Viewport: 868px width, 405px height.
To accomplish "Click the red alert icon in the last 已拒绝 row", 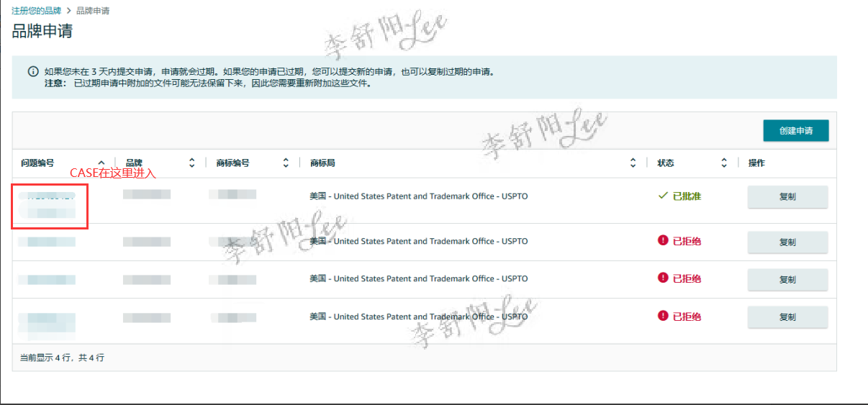I will click(x=663, y=315).
